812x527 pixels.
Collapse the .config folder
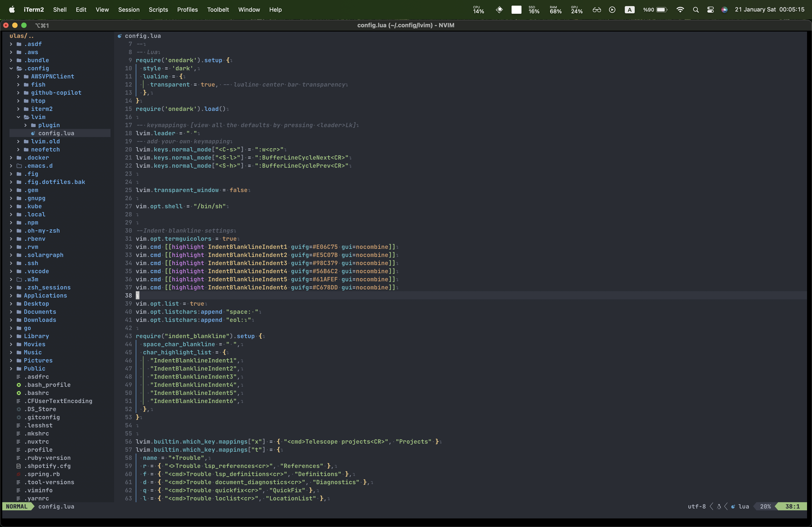(x=11, y=68)
